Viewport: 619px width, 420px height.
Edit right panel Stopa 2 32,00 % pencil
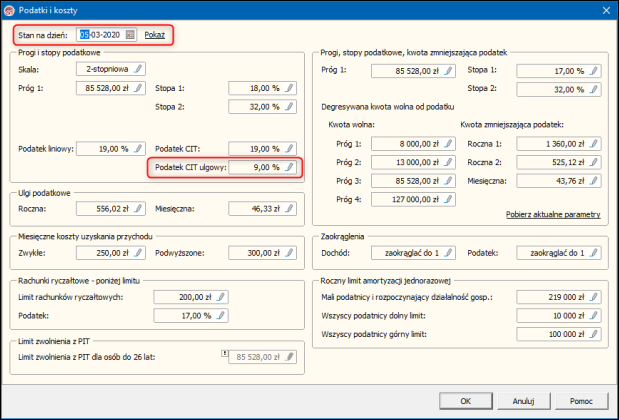pyautogui.click(x=593, y=90)
